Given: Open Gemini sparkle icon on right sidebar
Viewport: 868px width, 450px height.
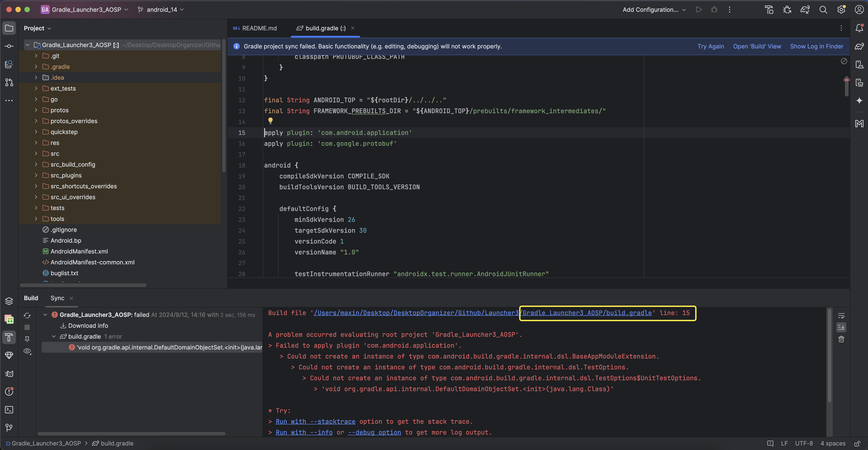Looking at the screenshot, I should pos(859,101).
